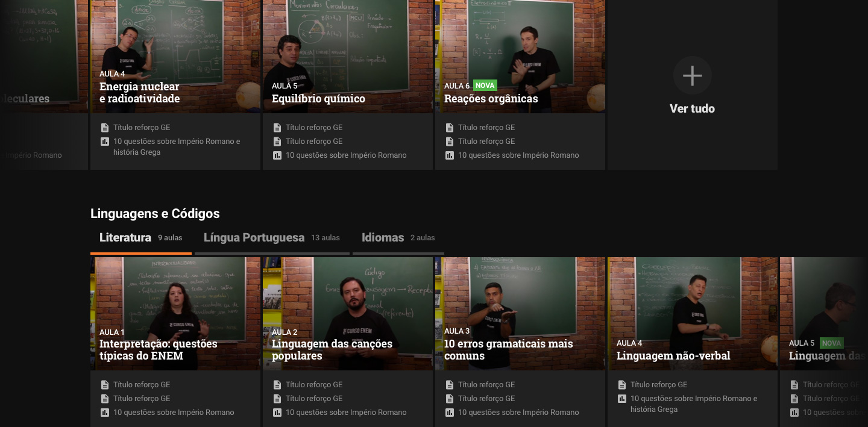Click second document icon under 10 erros gramaticais
The height and width of the screenshot is (427, 868).
click(x=450, y=399)
